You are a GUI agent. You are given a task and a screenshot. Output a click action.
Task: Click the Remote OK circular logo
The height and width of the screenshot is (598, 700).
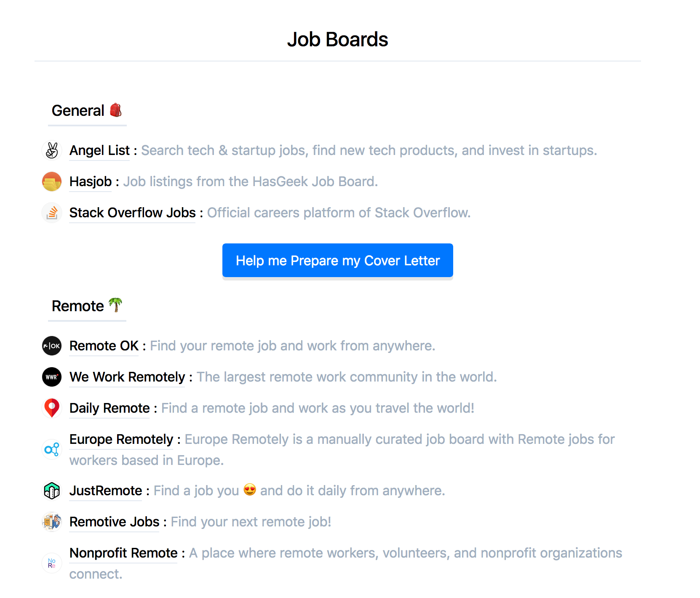tap(51, 346)
